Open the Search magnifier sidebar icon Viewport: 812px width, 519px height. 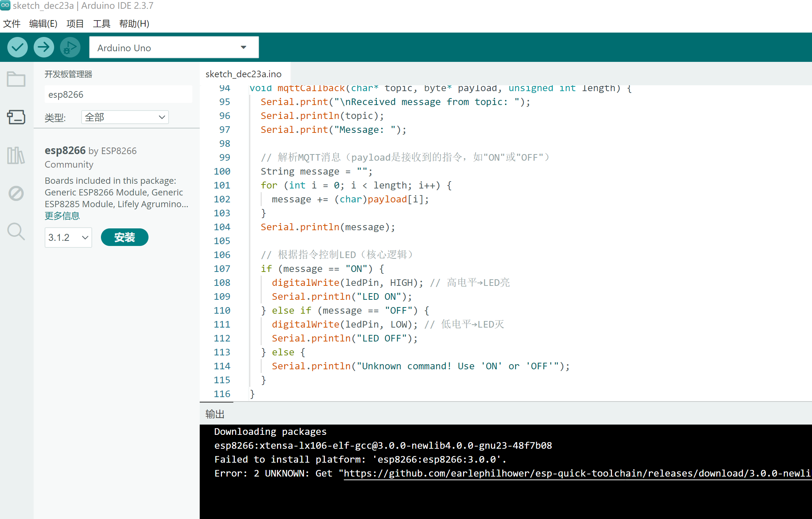(x=16, y=231)
